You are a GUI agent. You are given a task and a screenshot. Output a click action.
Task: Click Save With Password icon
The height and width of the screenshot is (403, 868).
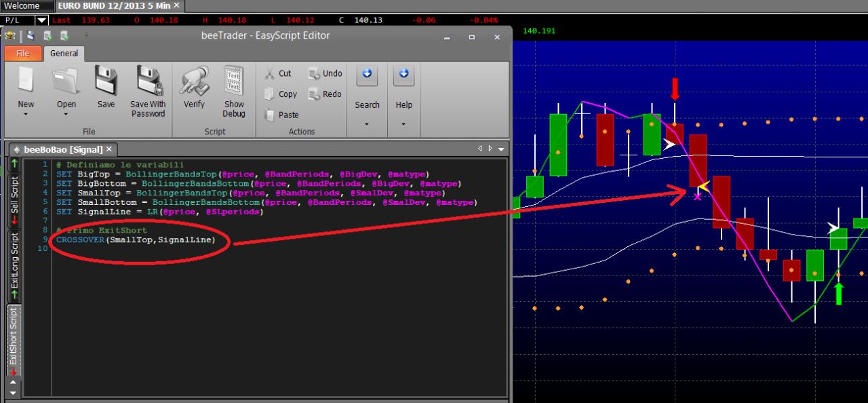[x=148, y=81]
